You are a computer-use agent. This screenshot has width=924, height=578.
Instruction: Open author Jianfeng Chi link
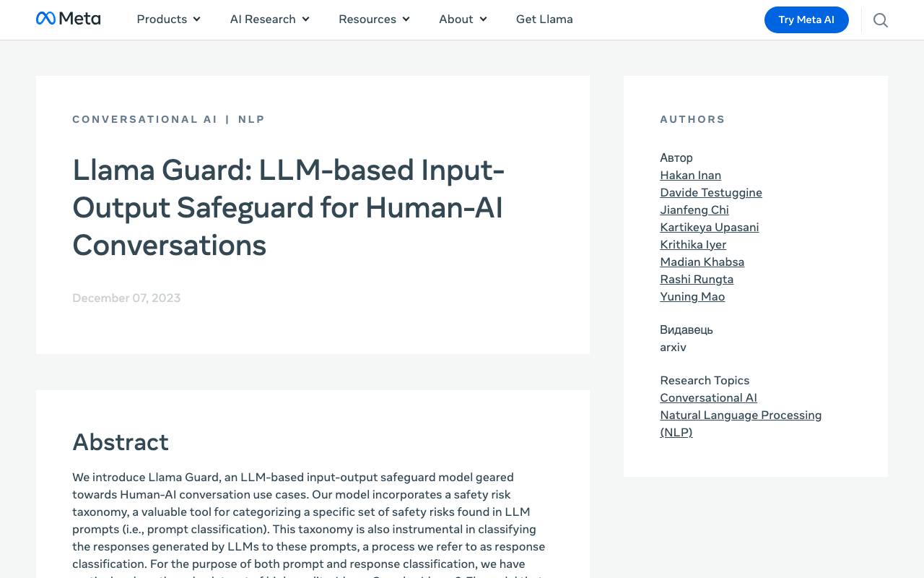click(694, 210)
